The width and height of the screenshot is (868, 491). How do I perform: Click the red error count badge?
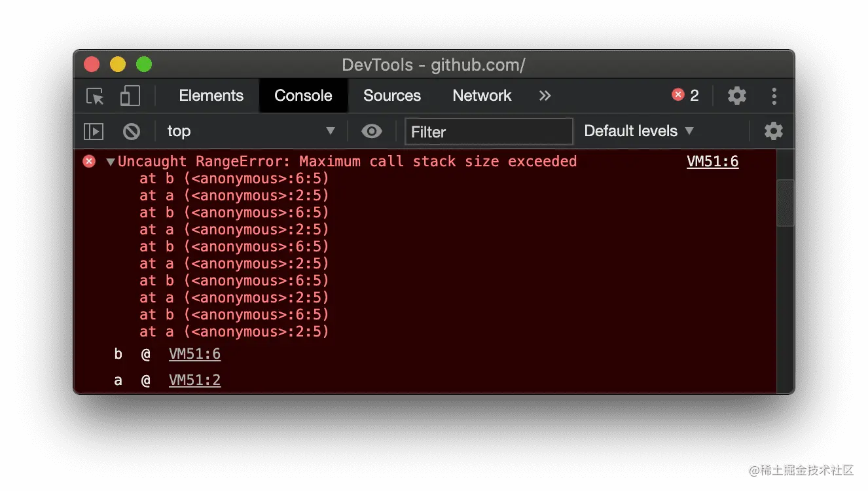tap(685, 96)
